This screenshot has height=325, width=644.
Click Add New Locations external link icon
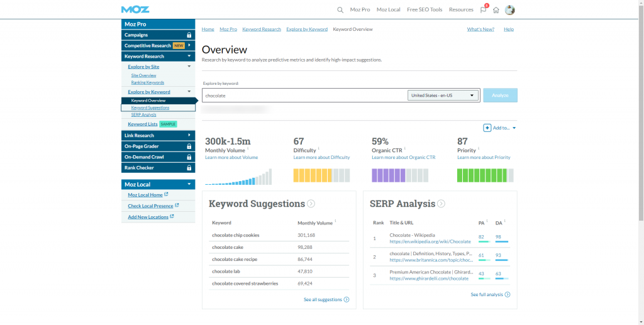172,216
